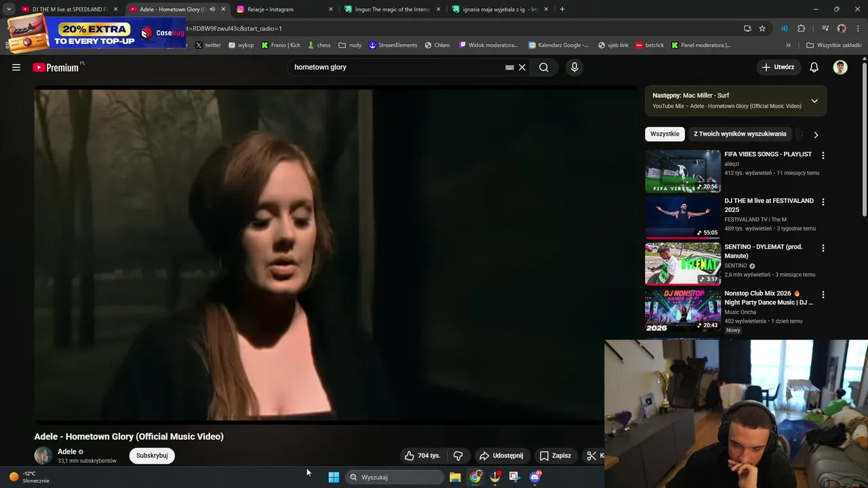Image resolution: width=868 pixels, height=488 pixels.
Task: Select 'Z Twoich wyników wyszukiwania' chip
Action: [740, 134]
